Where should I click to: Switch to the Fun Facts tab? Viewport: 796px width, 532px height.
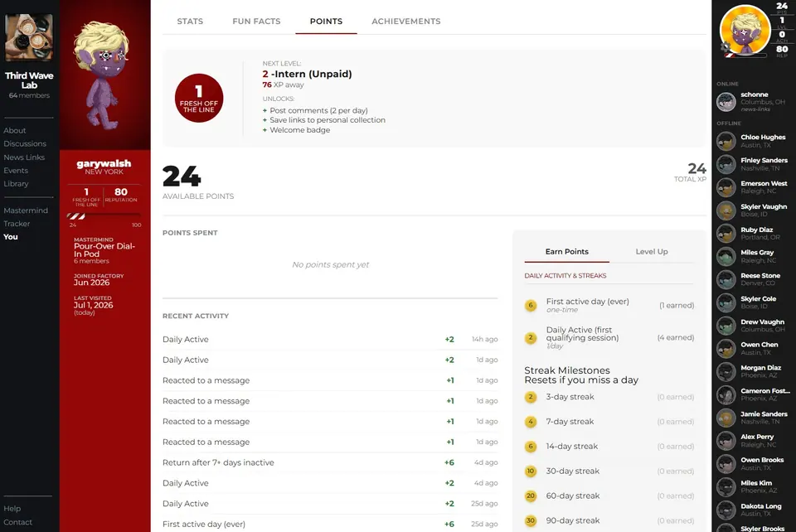pyautogui.click(x=256, y=22)
